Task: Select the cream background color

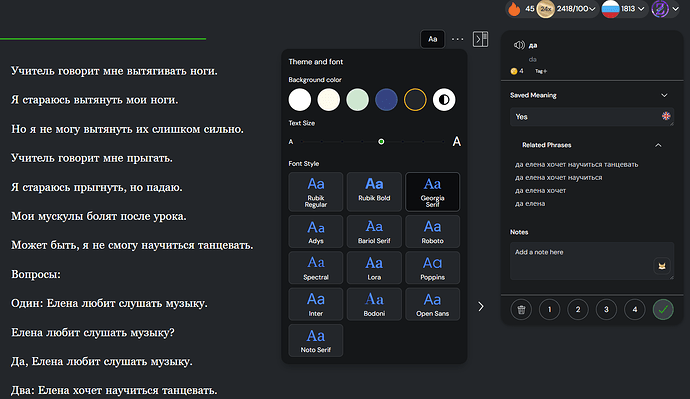Action: tap(329, 99)
